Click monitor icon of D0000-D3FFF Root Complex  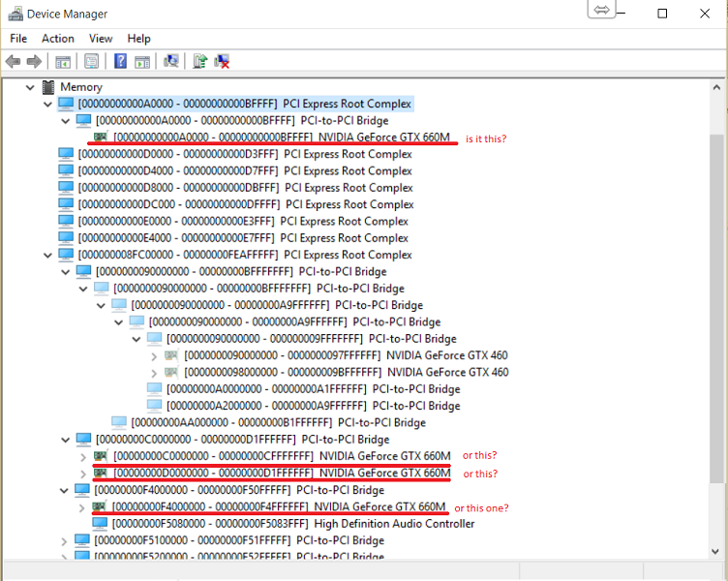coord(66,154)
